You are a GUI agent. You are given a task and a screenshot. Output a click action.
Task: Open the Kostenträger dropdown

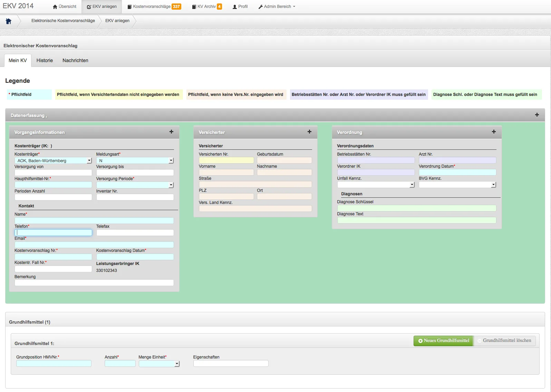(x=53, y=161)
